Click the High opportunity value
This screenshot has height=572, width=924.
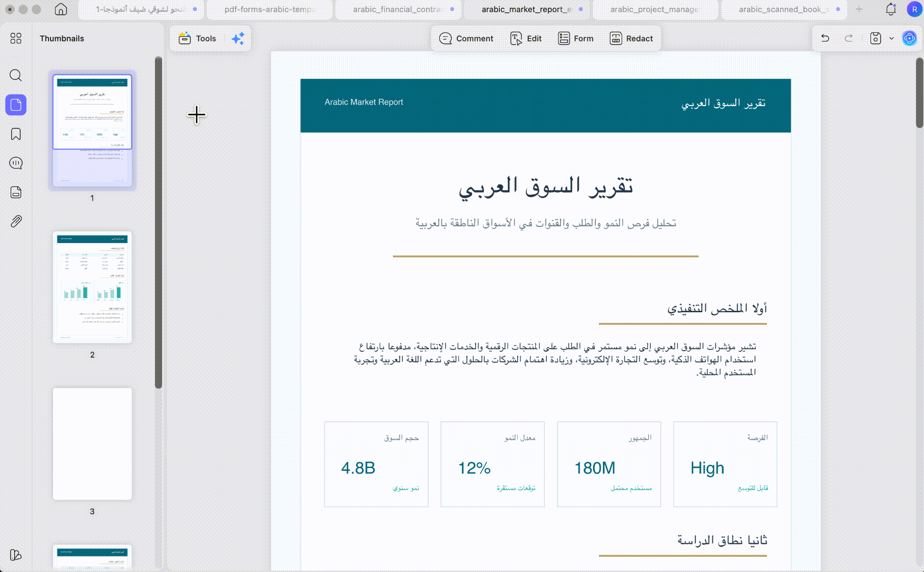pyautogui.click(x=707, y=468)
